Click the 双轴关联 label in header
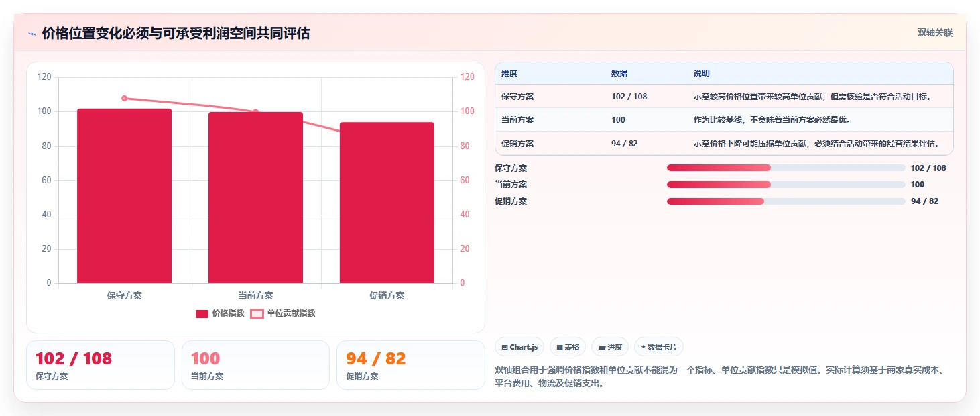This screenshot has width=980, height=416. pos(935,32)
